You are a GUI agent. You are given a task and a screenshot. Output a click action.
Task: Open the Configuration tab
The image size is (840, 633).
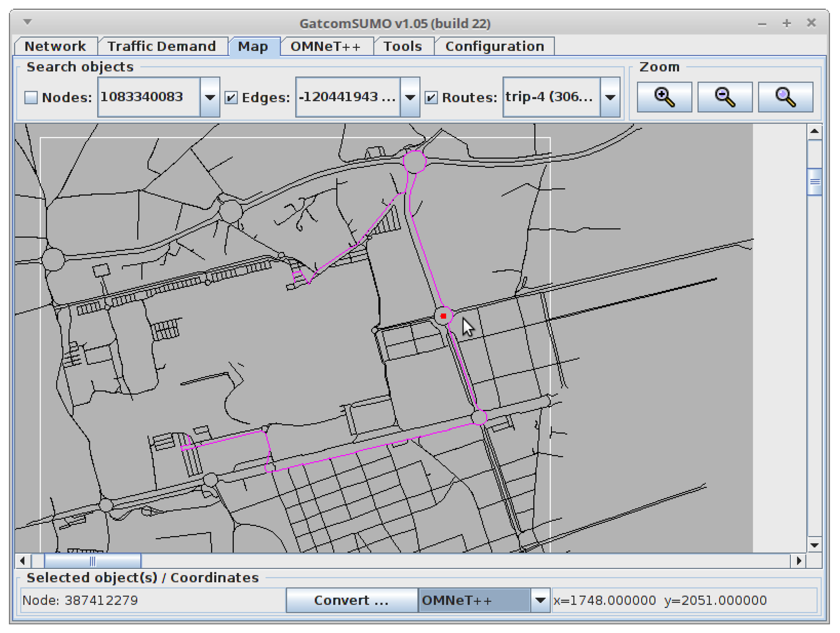tap(494, 46)
